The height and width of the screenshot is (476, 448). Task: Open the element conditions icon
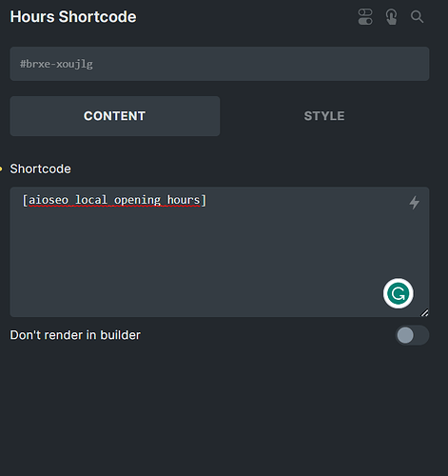point(365,16)
